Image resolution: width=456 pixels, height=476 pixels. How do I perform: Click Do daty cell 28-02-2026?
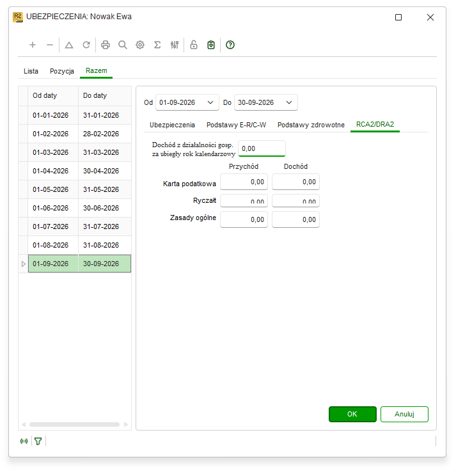pyautogui.click(x=105, y=134)
